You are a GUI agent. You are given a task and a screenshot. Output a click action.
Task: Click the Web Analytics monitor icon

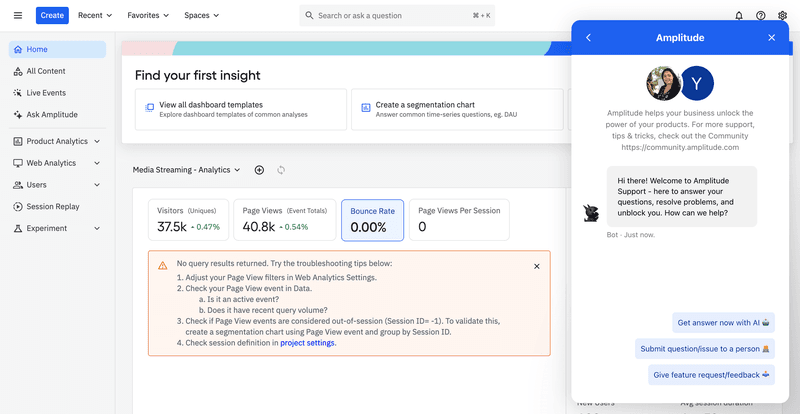[x=18, y=163]
